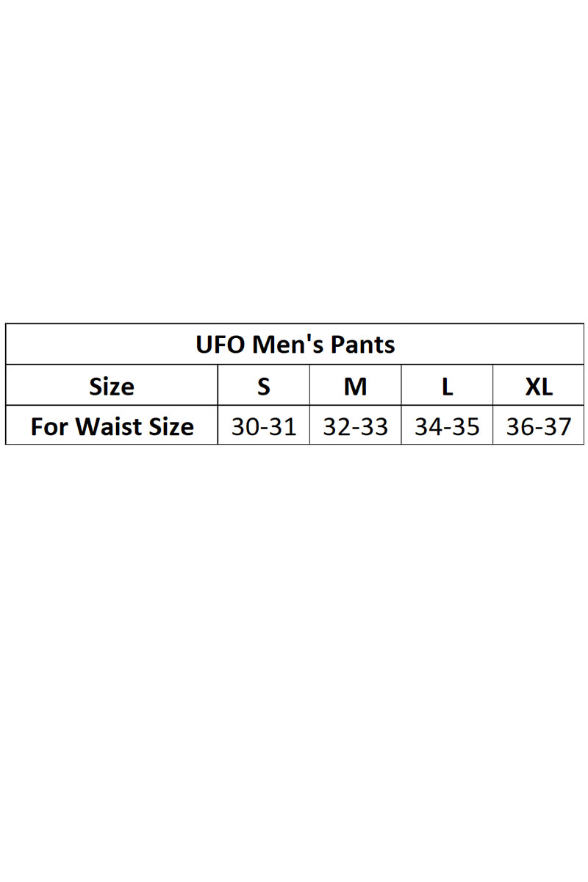Click the For Waist Size row label
The image size is (588, 882).
(112, 425)
